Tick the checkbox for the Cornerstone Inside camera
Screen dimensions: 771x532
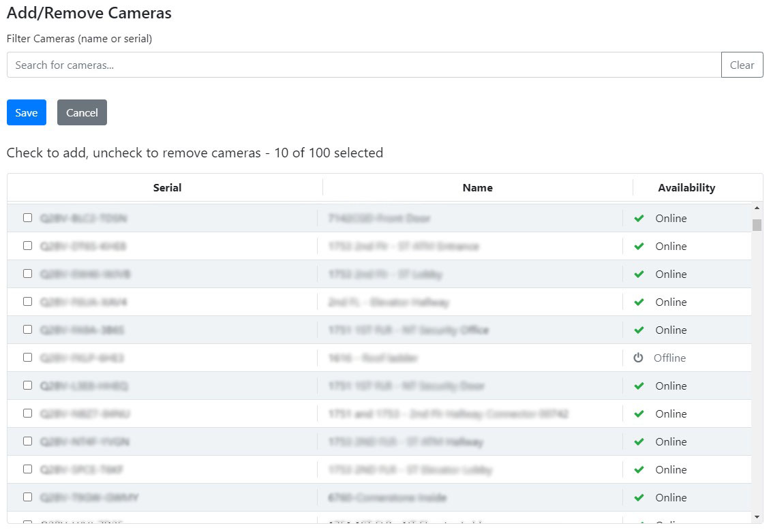pyautogui.click(x=27, y=497)
